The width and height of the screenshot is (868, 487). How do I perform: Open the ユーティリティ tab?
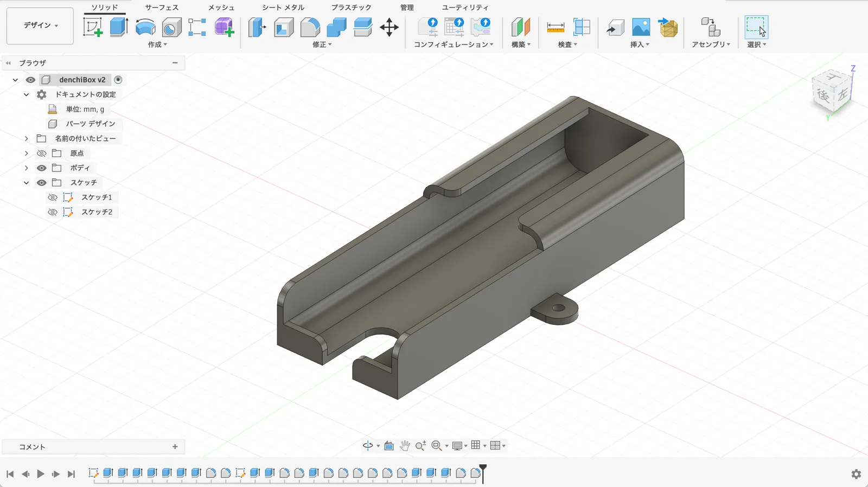point(465,8)
